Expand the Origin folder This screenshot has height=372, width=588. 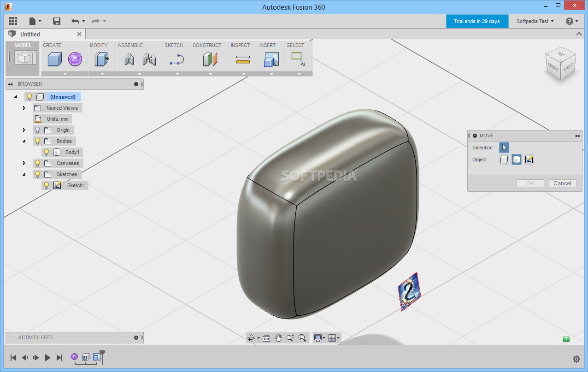(x=24, y=130)
